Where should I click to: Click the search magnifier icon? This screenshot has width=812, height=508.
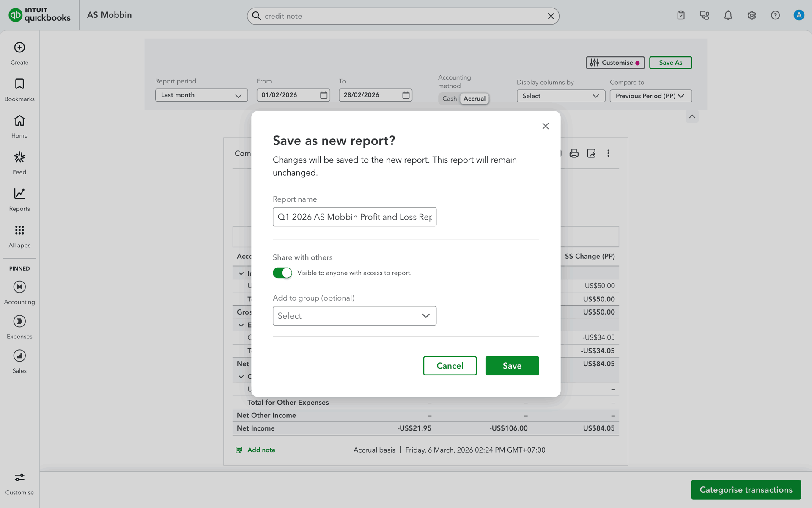(x=256, y=16)
